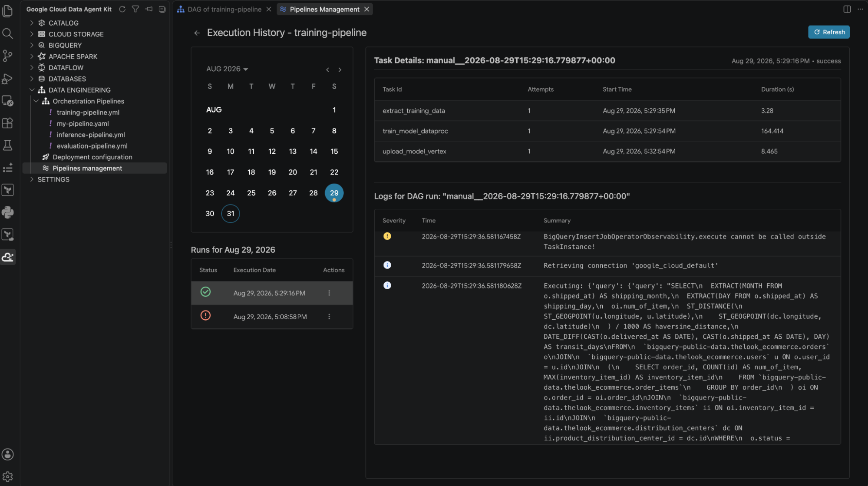Open the Manage gear icon

pos(8,476)
